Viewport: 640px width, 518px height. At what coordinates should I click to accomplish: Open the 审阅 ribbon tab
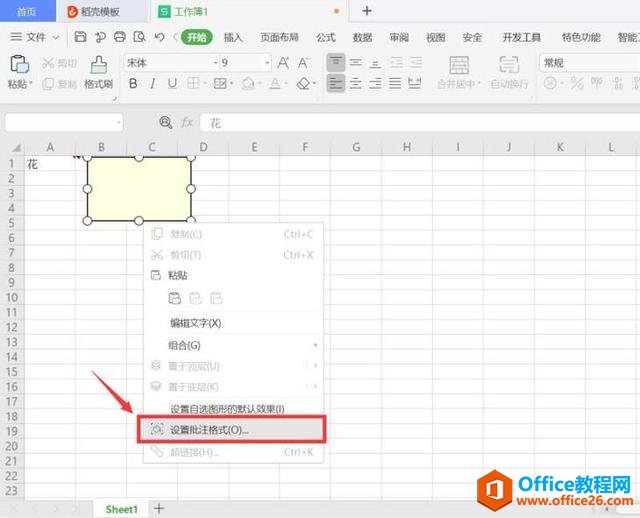[399, 38]
